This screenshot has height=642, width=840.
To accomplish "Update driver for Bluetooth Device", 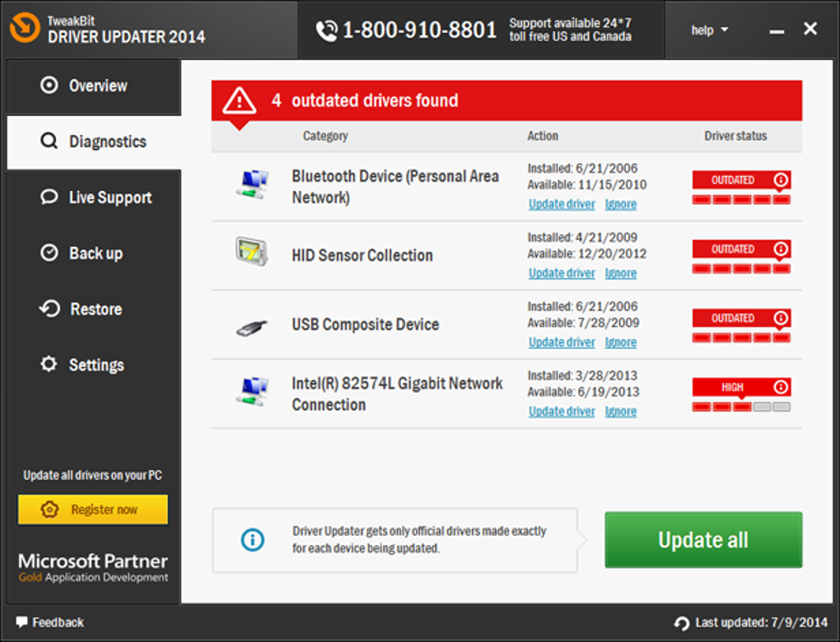I will coord(562,204).
